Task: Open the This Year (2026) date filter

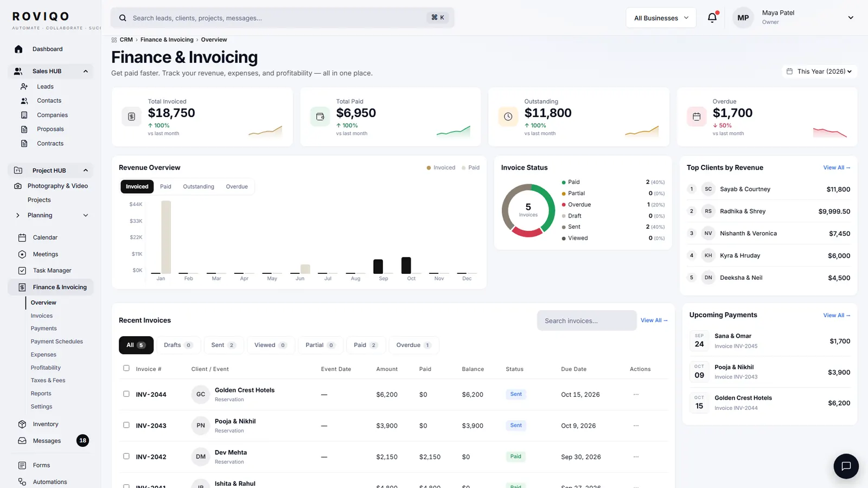Action: (820, 71)
